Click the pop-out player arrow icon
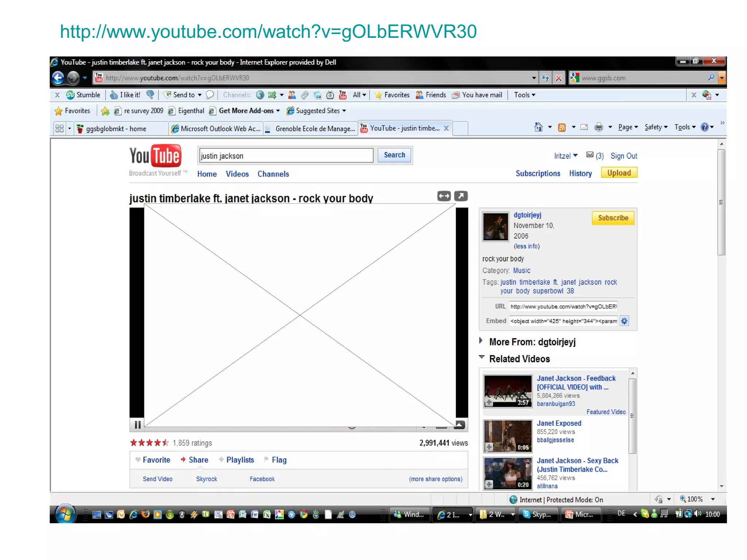The image size is (747, 560). point(461,196)
